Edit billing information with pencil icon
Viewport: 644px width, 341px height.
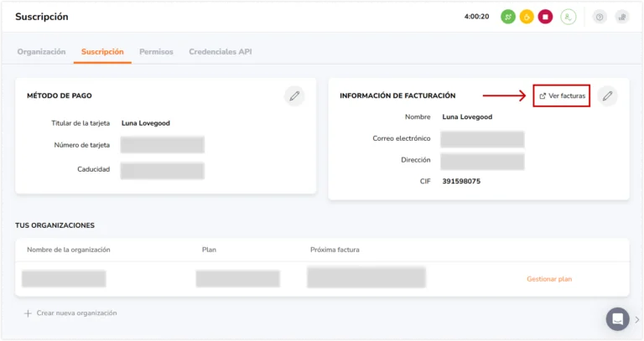click(607, 96)
